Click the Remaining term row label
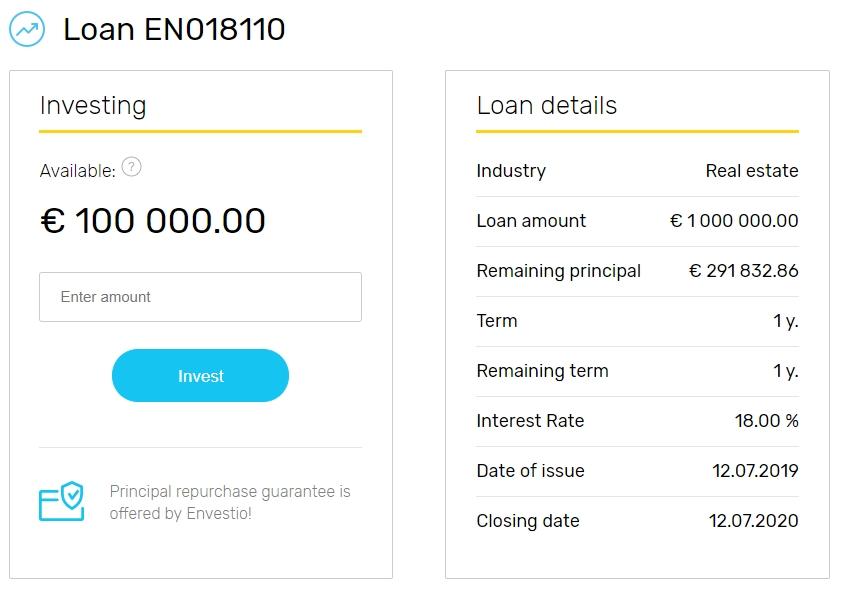Screen dimensions: 844x590 (542, 371)
